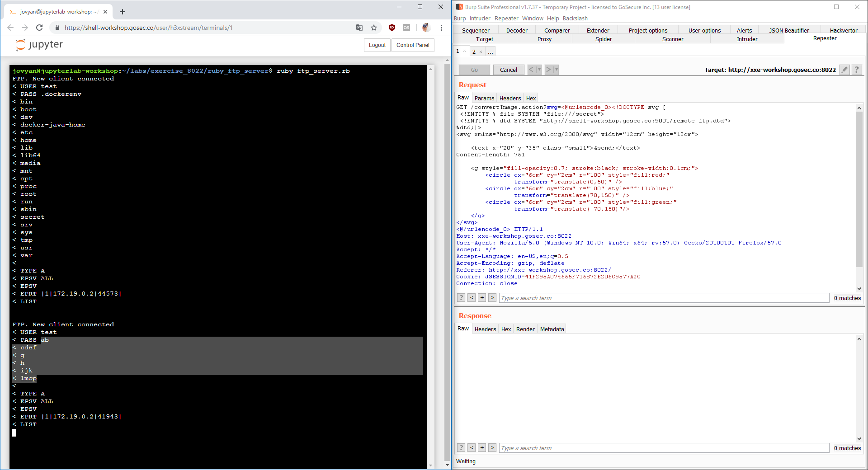Viewport: 868px width, 470px height.
Task: Select Repeater tab 2
Action: coord(474,52)
